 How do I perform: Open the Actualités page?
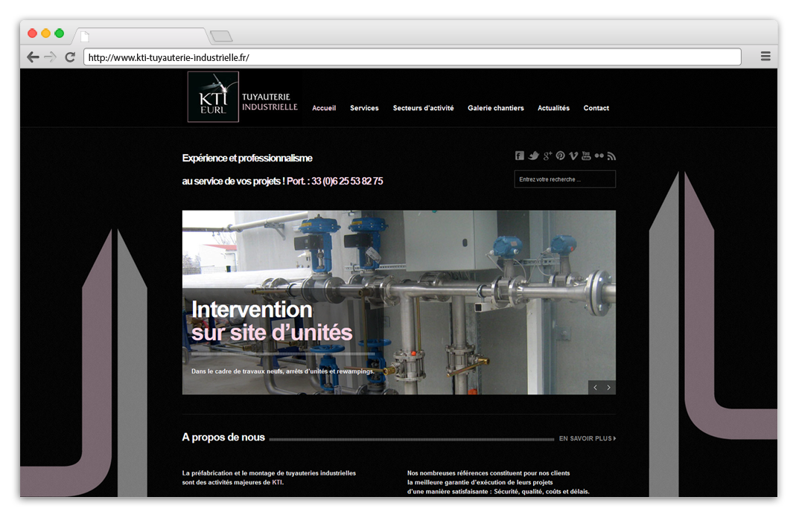pyautogui.click(x=553, y=108)
